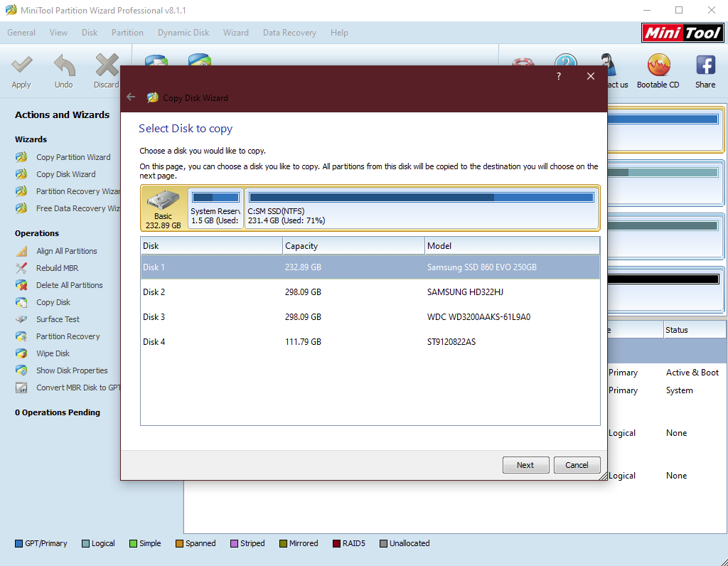
Task: Click the back arrow in the Copy Disk Wizard
Action: (131, 97)
